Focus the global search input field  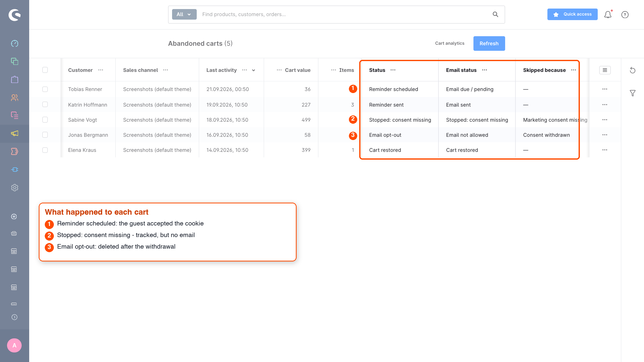click(345, 14)
